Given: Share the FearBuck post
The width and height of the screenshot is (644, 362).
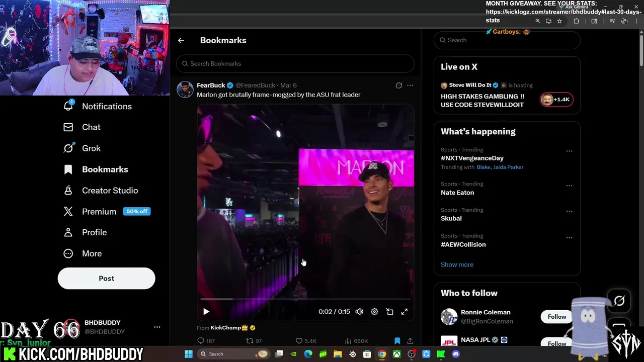Looking at the screenshot, I should pyautogui.click(x=410, y=341).
